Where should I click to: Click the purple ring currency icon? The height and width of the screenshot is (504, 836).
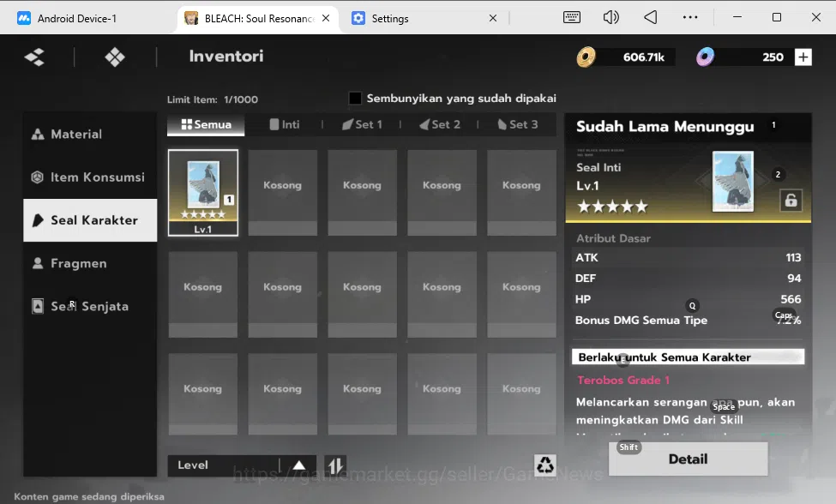(x=705, y=57)
